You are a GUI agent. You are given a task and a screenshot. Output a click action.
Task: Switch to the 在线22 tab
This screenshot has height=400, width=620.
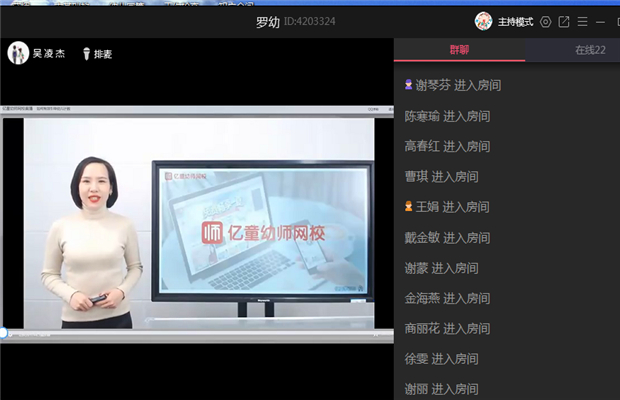589,50
